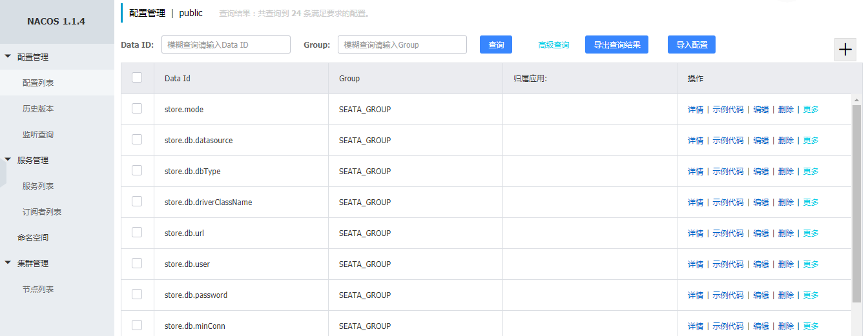Click the 导出查询结果 button

616,44
